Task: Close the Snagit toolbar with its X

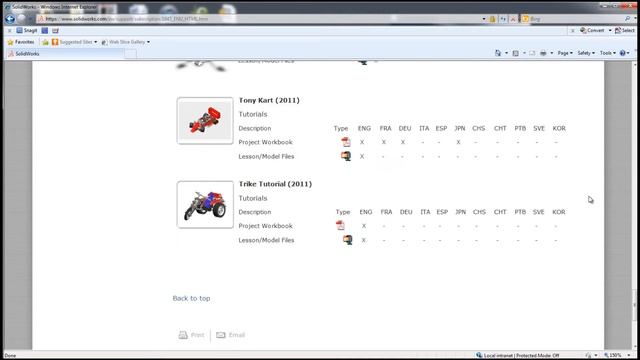Action: tap(10, 31)
